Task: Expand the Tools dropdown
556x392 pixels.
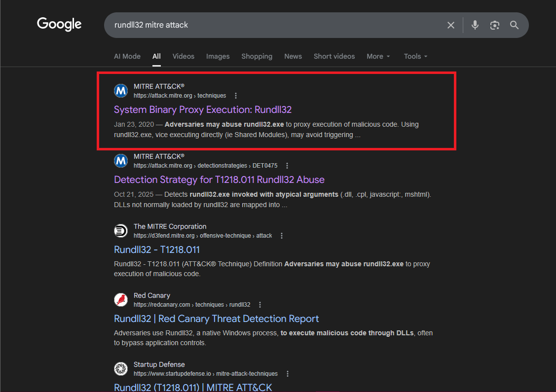Action: pos(415,56)
